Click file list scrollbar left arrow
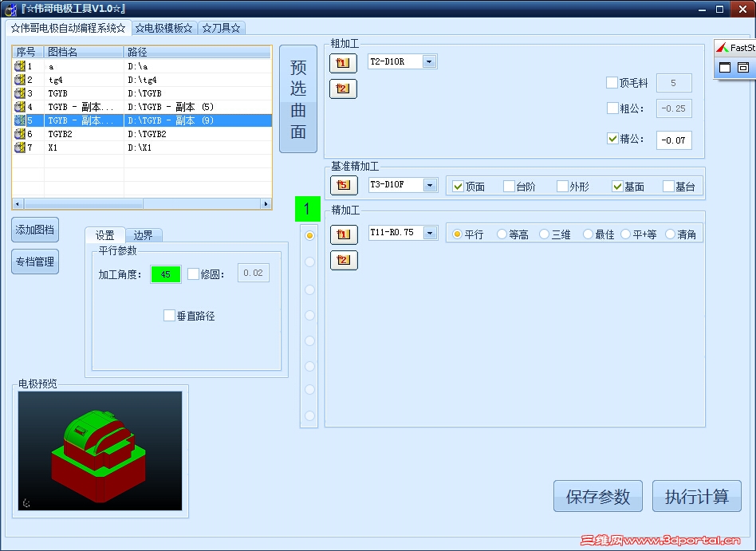The image size is (756, 551). coord(18,204)
